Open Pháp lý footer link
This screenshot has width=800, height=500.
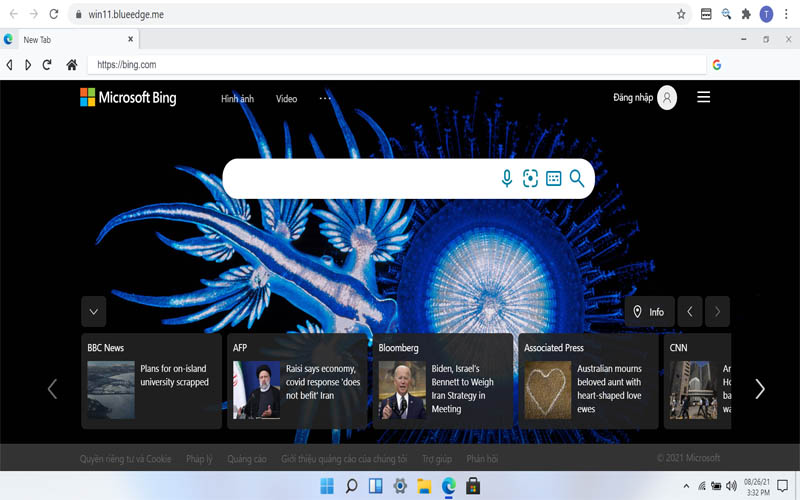199,459
